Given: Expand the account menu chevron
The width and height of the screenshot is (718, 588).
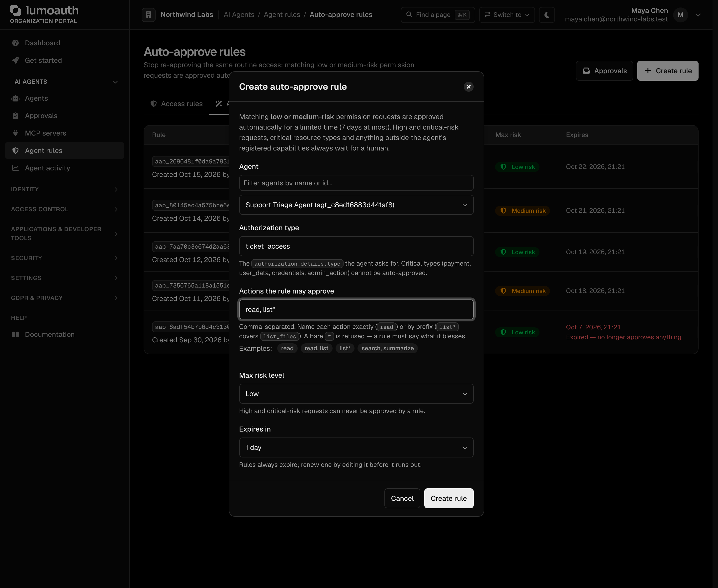Looking at the screenshot, I should pyautogui.click(x=698, y=14).
